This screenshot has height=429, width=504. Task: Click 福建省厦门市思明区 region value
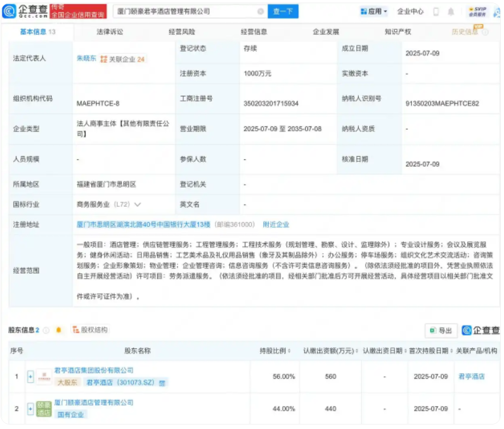click(107, 185)
